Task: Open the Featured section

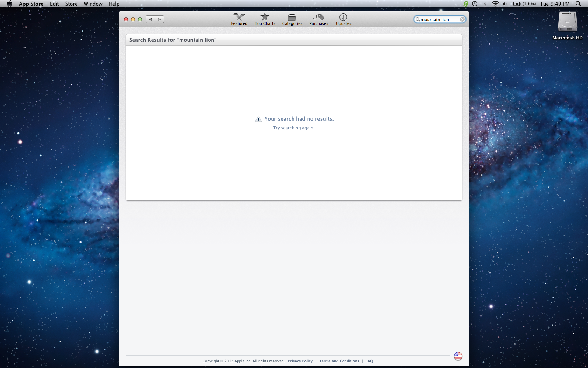Action: [239, 19]
